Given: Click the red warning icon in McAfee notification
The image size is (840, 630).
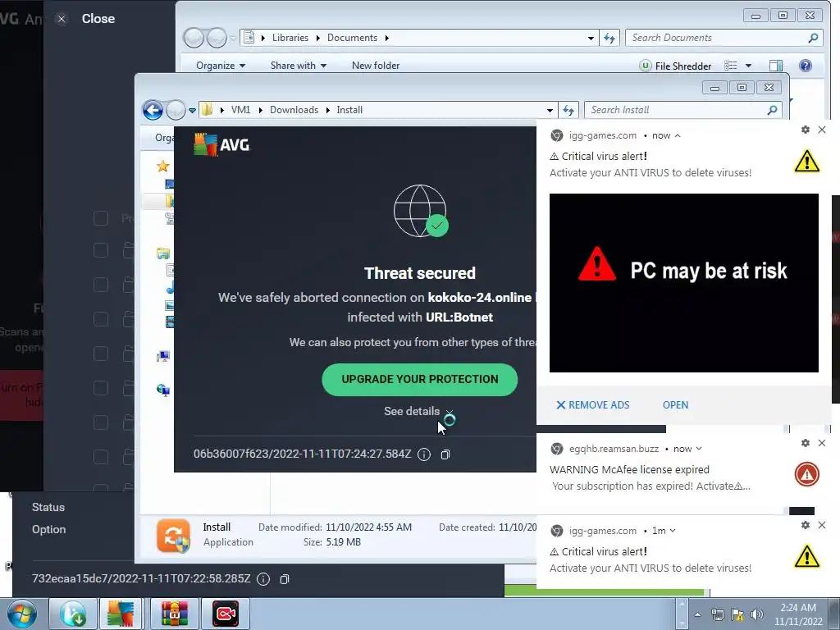Looking at the screenshot, I should click(807, 474).
